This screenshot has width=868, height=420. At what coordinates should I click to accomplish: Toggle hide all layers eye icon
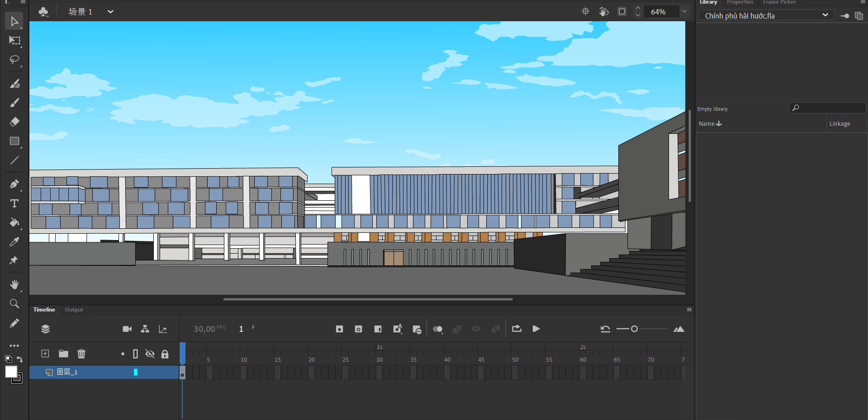tap(150, 354)
